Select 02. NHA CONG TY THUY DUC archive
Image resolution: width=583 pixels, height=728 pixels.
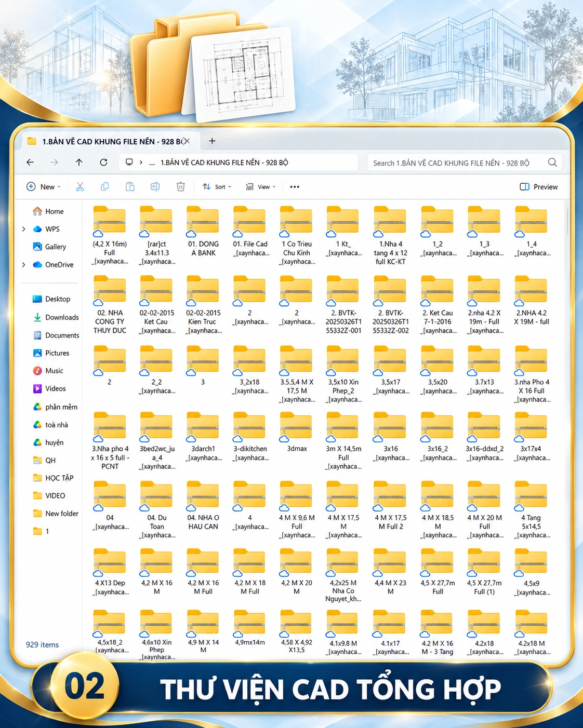pos(110,305)
